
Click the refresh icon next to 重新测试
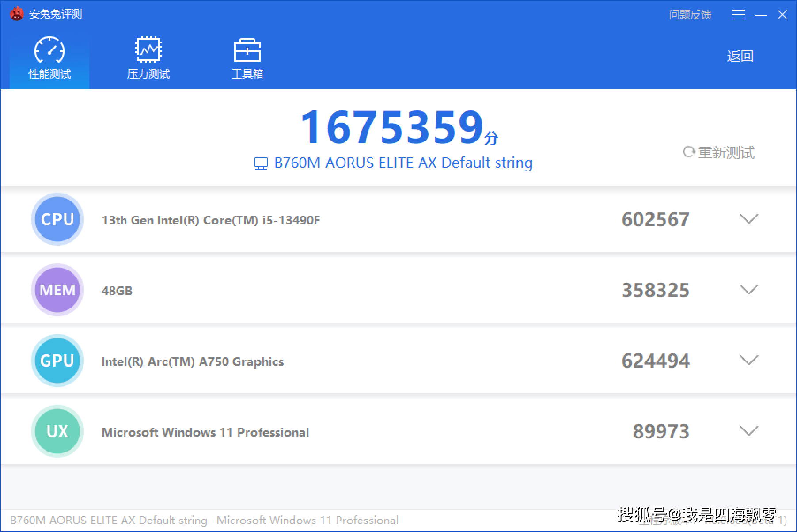[x=688, y=152]
